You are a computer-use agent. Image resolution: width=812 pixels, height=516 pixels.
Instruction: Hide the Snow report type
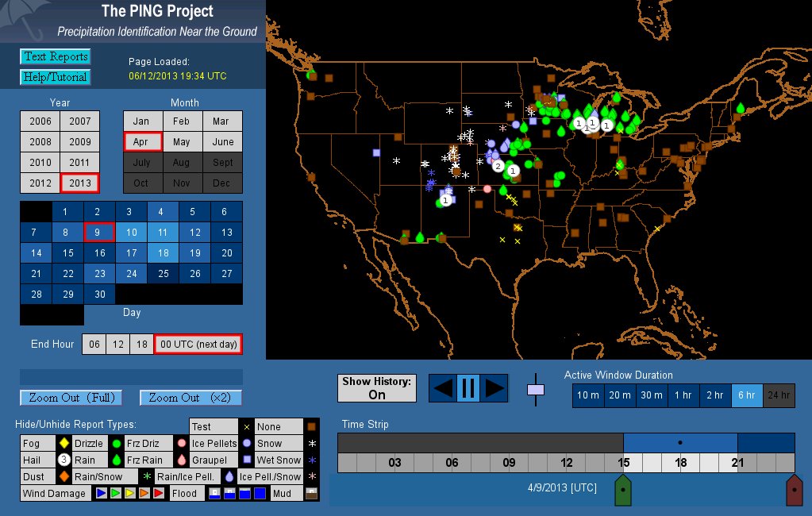(x=269, y=444)
